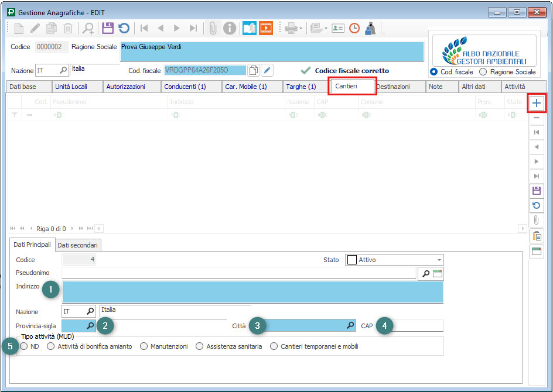
Task: Click into the Indirizzo text field
Action: point(252,292)
